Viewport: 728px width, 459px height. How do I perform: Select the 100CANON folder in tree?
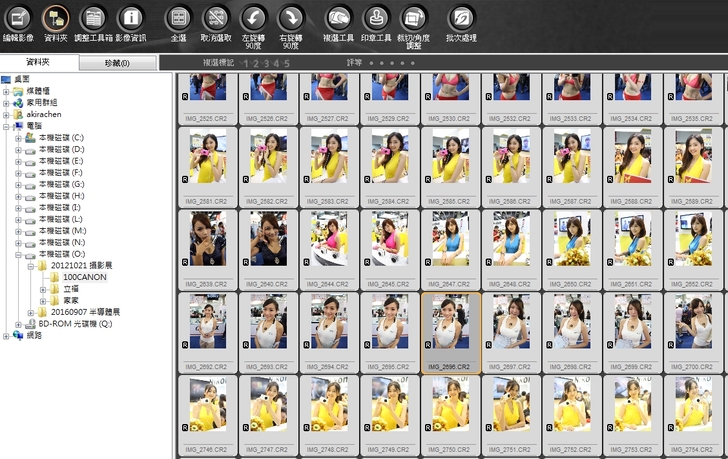pos(83,276)
